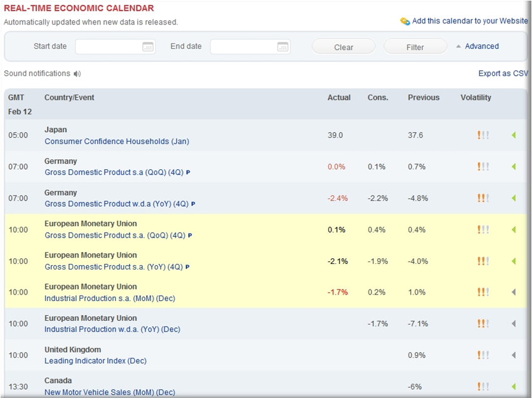Click volatility icon for UK Leading Indicator Index
This screenshot has width=532, height=398.
(482, 355)
